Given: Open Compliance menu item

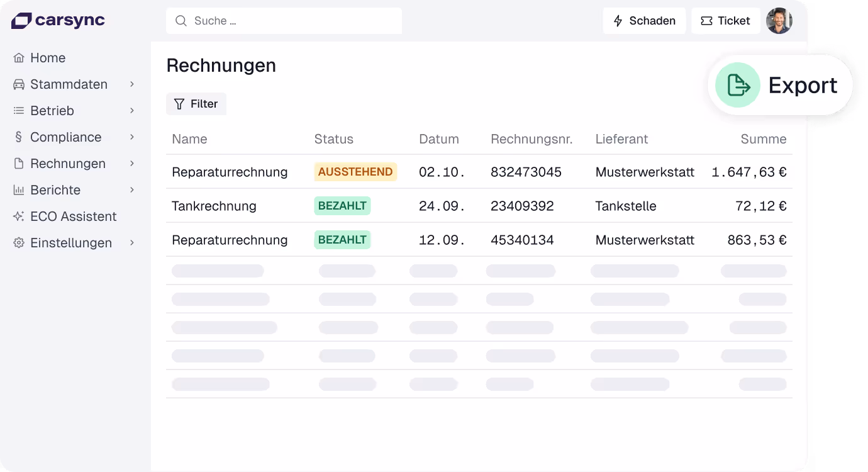Looking at the screenshot, I should [65, 137].
